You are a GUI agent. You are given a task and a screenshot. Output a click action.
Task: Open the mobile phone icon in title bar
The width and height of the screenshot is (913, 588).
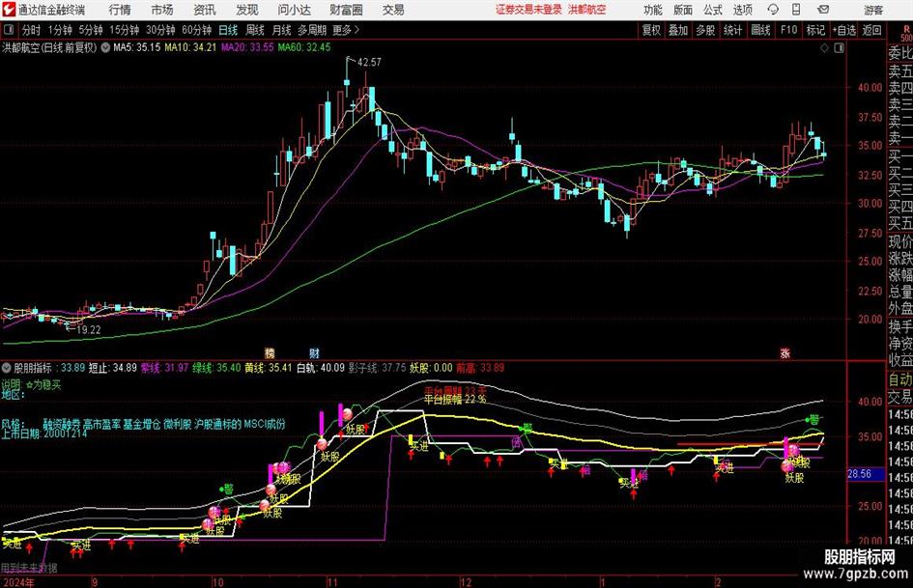(796, 10)
